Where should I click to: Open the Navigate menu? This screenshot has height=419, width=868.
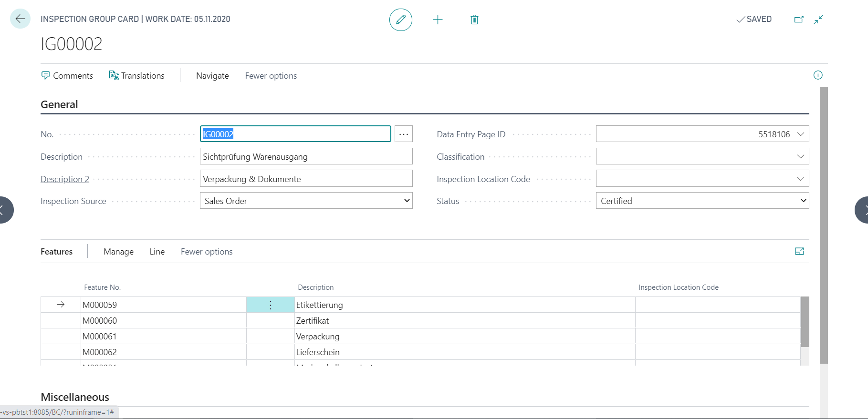tap(212, 76)
